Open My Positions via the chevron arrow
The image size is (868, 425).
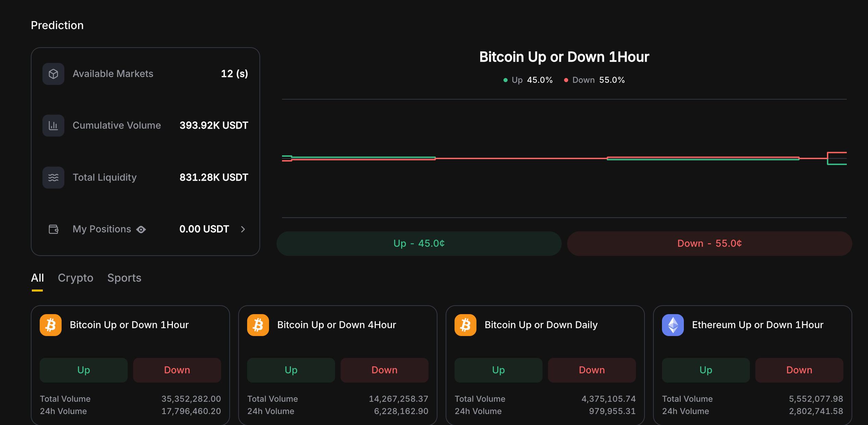243,229
